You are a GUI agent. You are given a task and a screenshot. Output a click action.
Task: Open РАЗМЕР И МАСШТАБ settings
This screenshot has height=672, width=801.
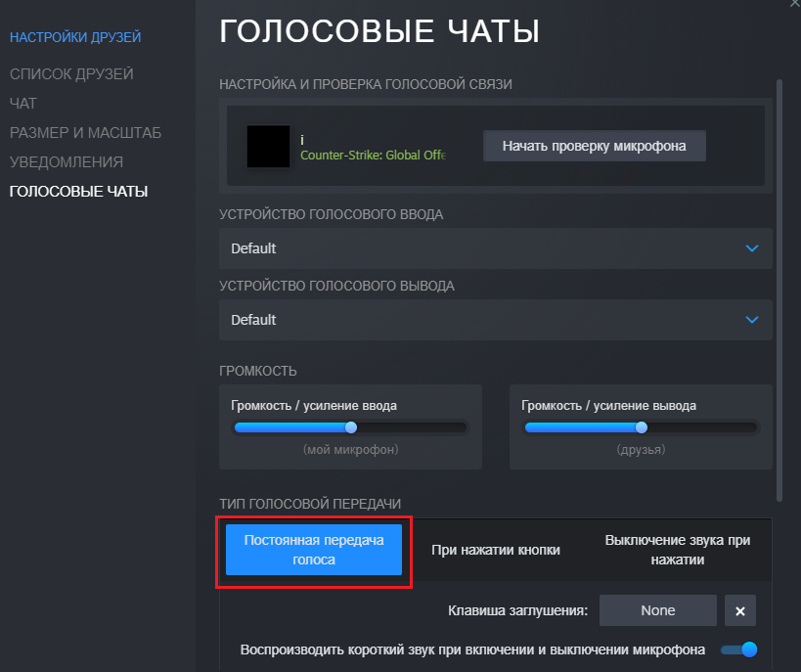[85, 133]
